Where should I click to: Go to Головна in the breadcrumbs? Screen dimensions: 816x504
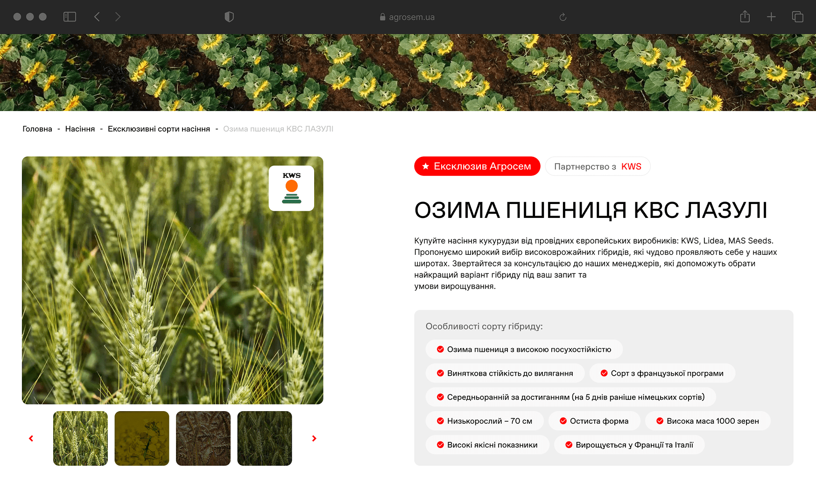click(x=37, y=129)
